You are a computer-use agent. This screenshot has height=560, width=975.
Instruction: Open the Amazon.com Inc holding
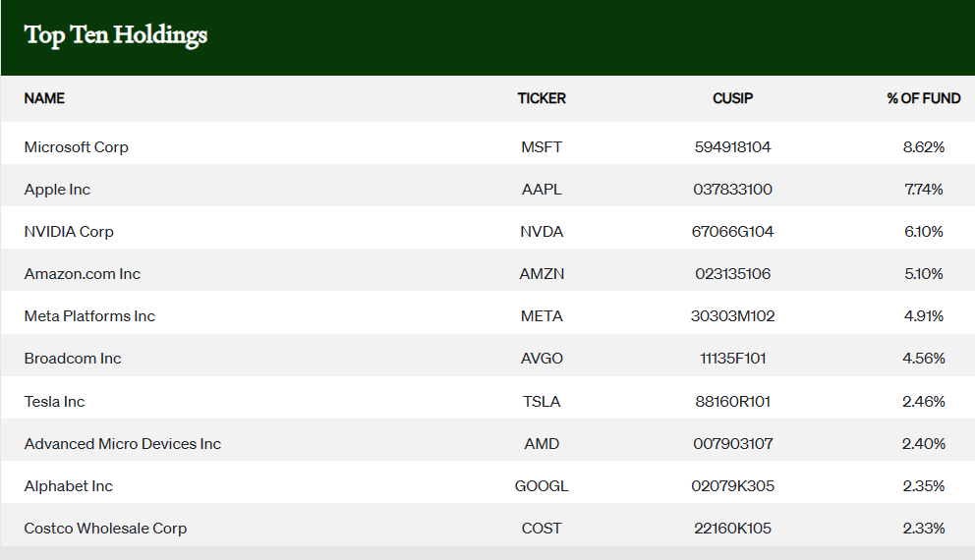(x=82, y=274)
